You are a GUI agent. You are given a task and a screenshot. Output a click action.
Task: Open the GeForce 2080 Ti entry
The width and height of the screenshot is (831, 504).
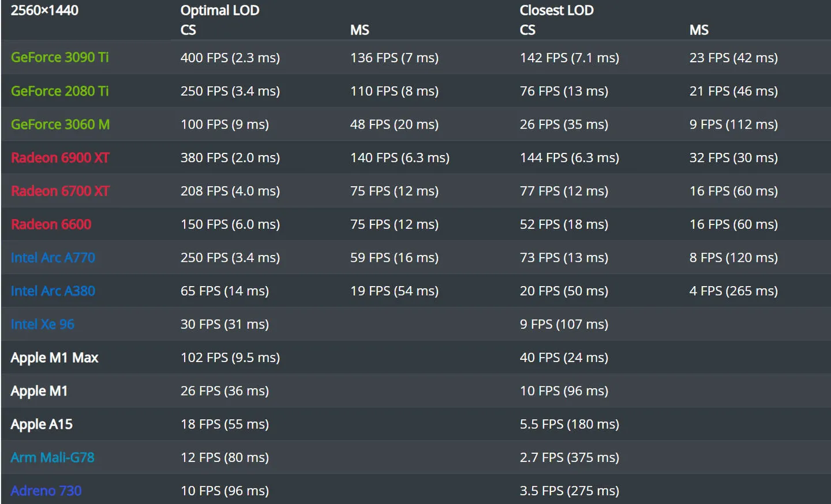[x=59, y=91]
